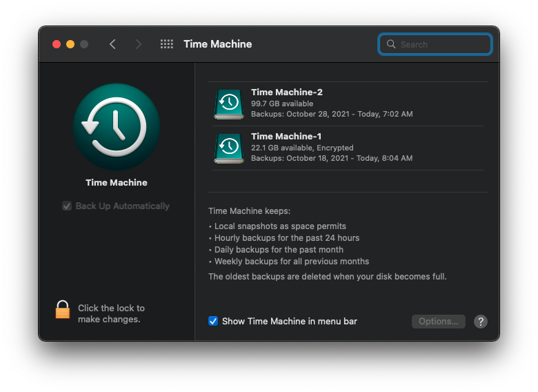Select the Time Machine-1 disk name
The height and width of the screenshot is (392, 538).
tap(286, 136)
